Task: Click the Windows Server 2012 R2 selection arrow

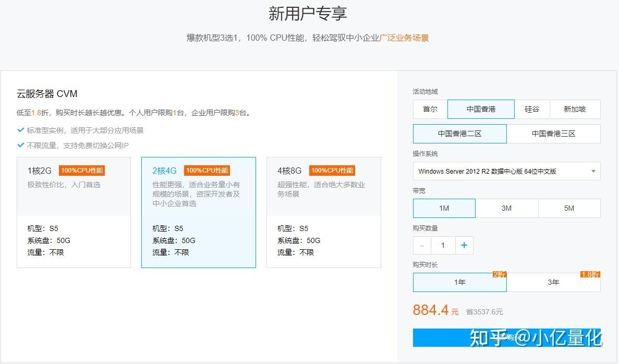Action: (x=593, y=171)
